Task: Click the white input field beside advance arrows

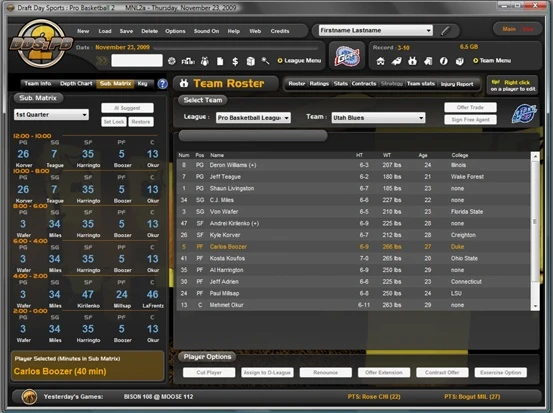Action: coord(137,60)
